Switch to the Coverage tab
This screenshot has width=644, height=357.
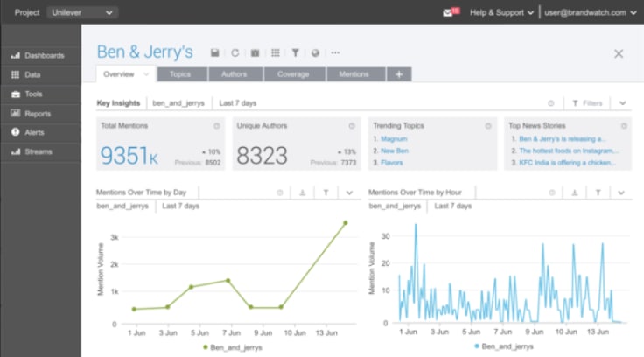point(293,74)
